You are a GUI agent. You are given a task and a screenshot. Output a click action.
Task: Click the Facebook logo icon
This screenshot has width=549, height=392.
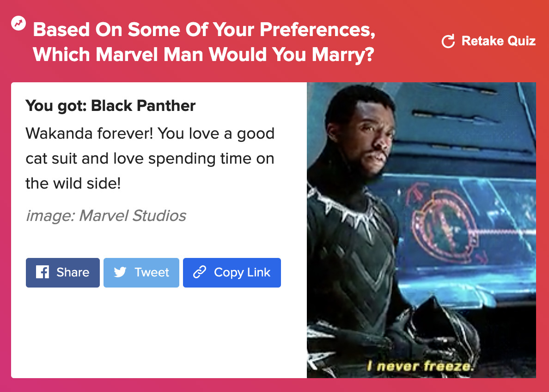(43, 272)
